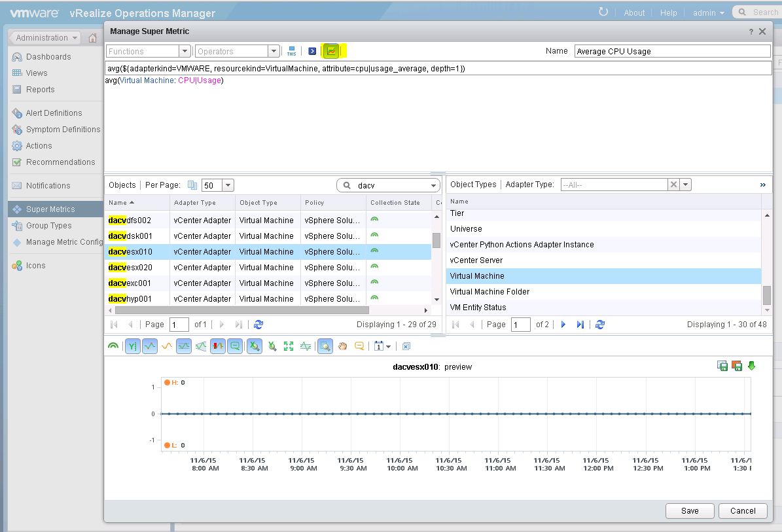The width and height of the screenshot is (782, 532).
Task: Go to next page of Object Types
Action: coord(563,325)
